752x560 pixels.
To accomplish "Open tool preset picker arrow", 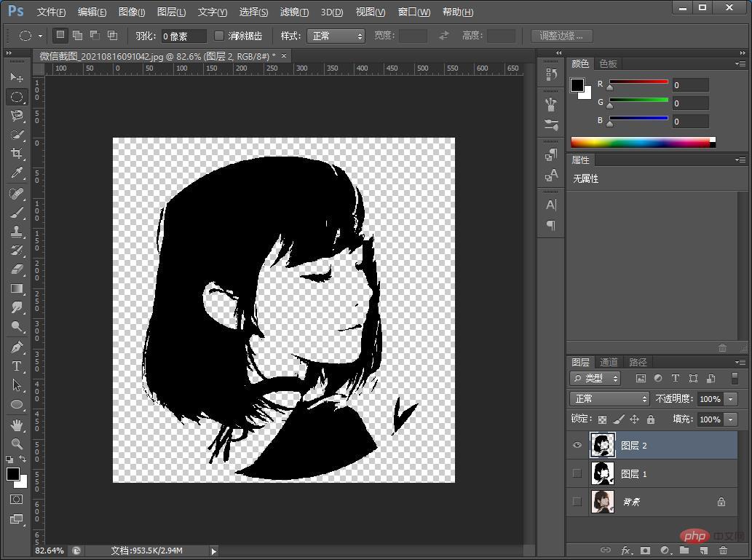I will tap(40, 36).
